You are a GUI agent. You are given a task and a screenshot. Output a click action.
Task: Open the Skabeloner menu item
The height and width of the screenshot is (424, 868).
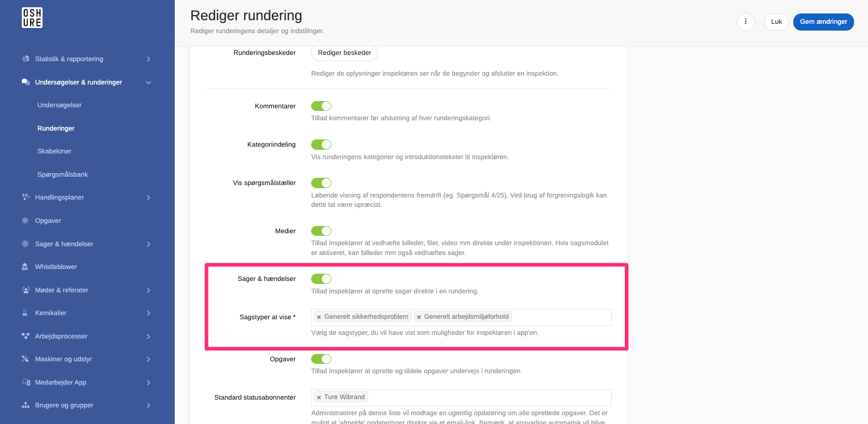pos(54,151)
